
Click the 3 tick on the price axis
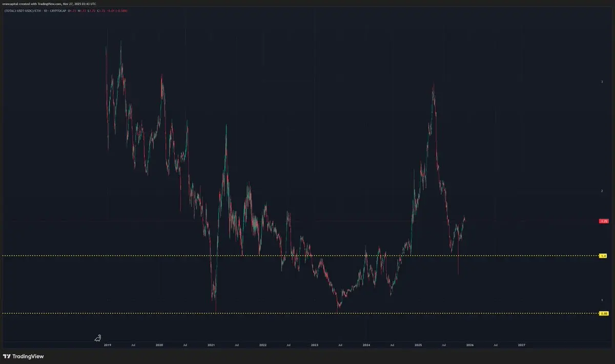click(x=602, y=82)
